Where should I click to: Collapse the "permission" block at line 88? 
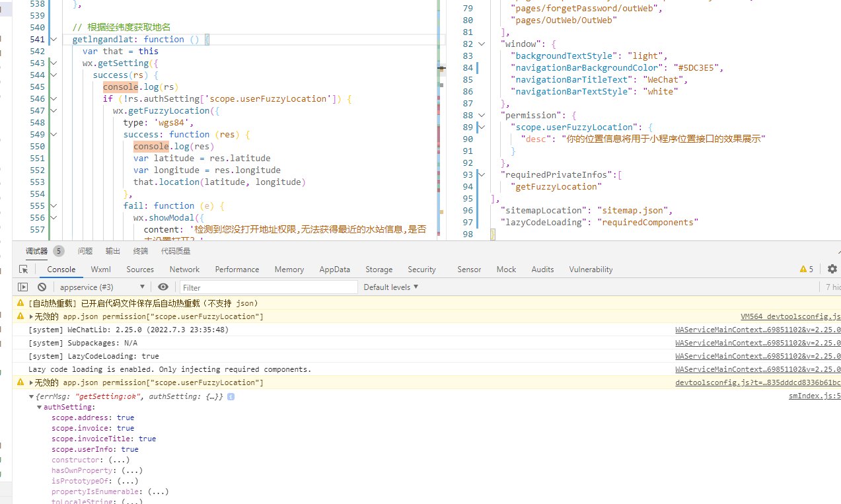[482, 116]
